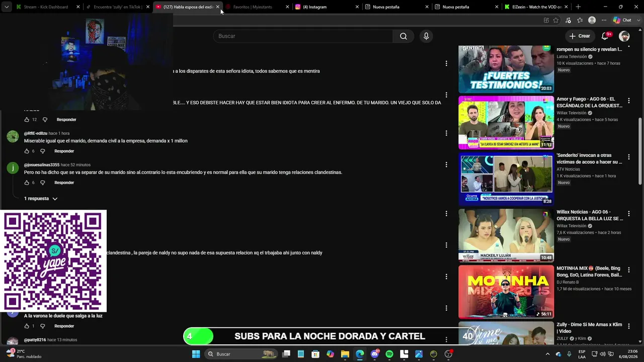The width and height of the screenshot is (644, 362).
Task: Open options menu for @RflE-ed8zu comment
Action: 446,133
